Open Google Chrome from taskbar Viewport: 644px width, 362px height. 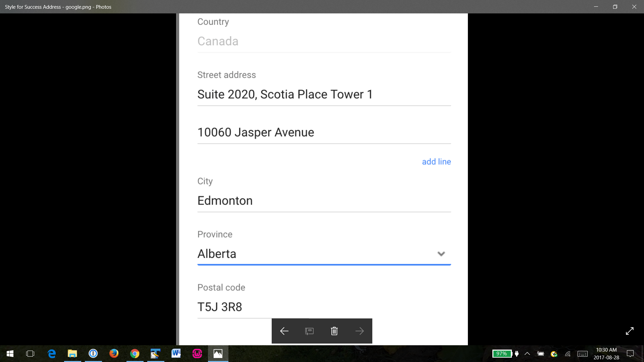coord(135,354)
